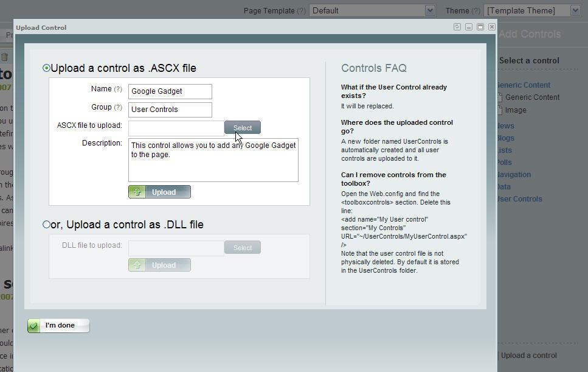
Task: Click the document icon beside Image in background
Action: [500, 110]
